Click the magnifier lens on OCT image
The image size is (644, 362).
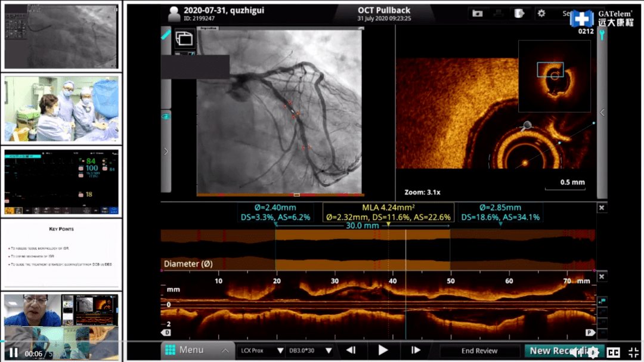(x=526, y=126)
